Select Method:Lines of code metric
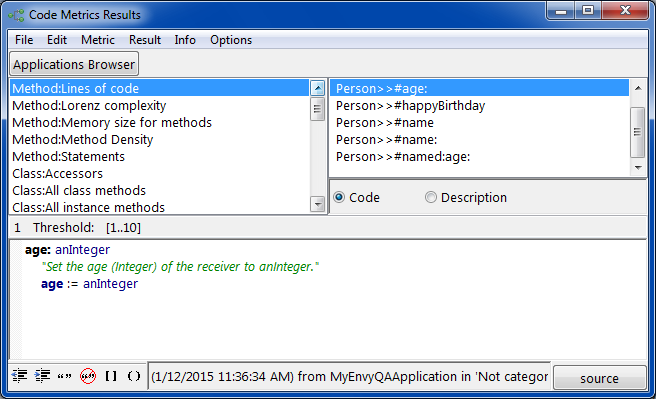The width and height of the screenshot is (656, 399). click(x=159, y=88)
